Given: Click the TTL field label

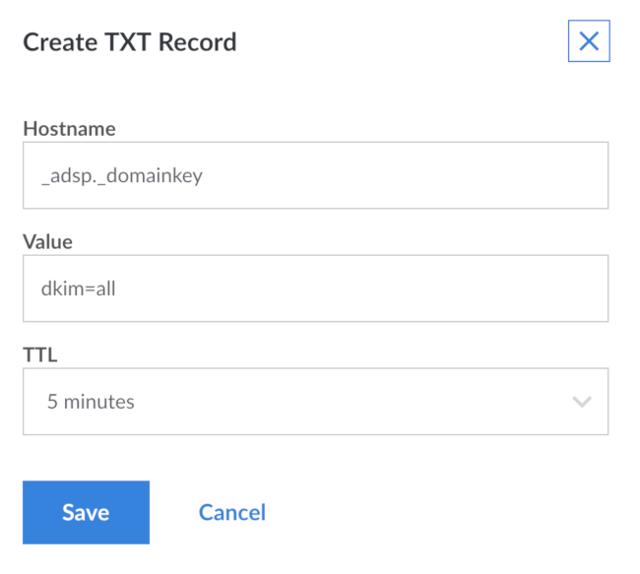Looking at the screenshot, I should 38,354.
